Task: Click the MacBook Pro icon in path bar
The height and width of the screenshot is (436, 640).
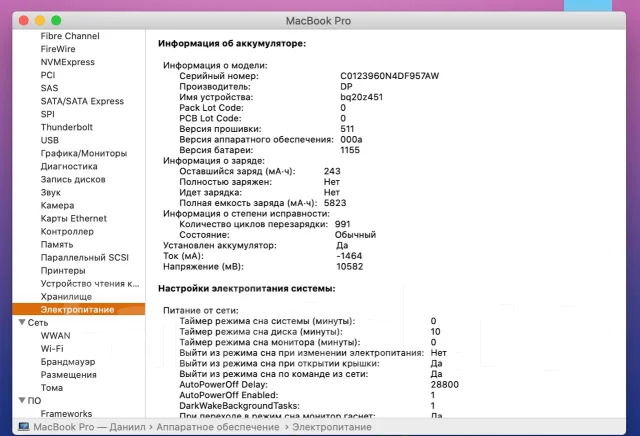Action: pos(24,427)
